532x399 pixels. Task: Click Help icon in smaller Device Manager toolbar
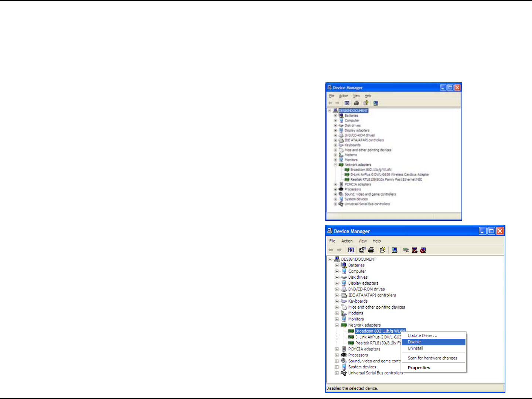point(366,103)
